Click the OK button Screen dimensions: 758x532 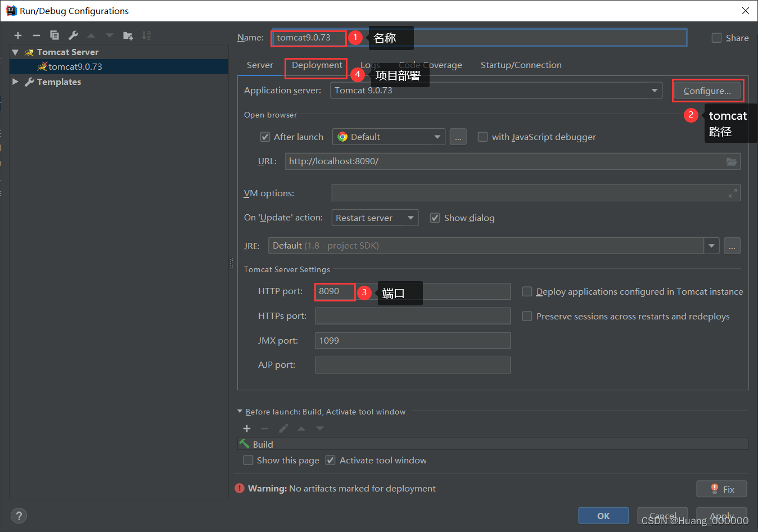point(603,516)
